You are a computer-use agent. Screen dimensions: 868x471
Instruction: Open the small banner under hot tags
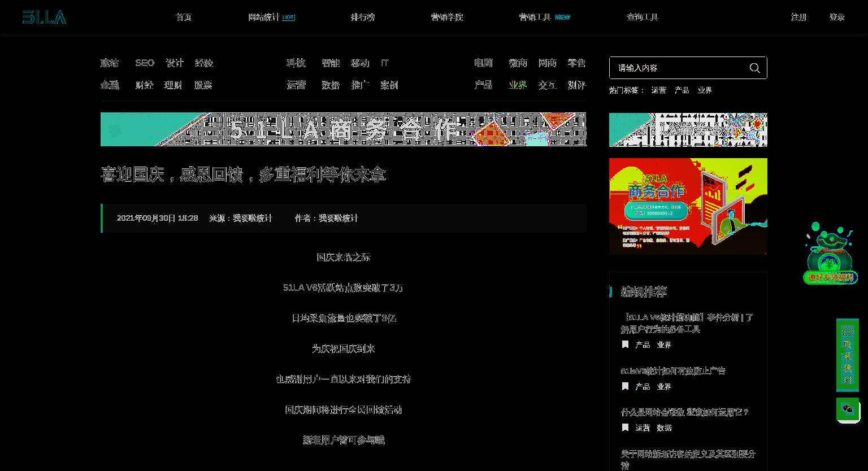coord(688,130)
